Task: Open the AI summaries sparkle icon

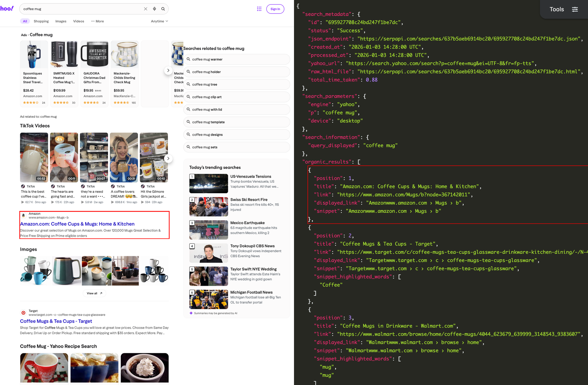Action: [x=191, y=313]
